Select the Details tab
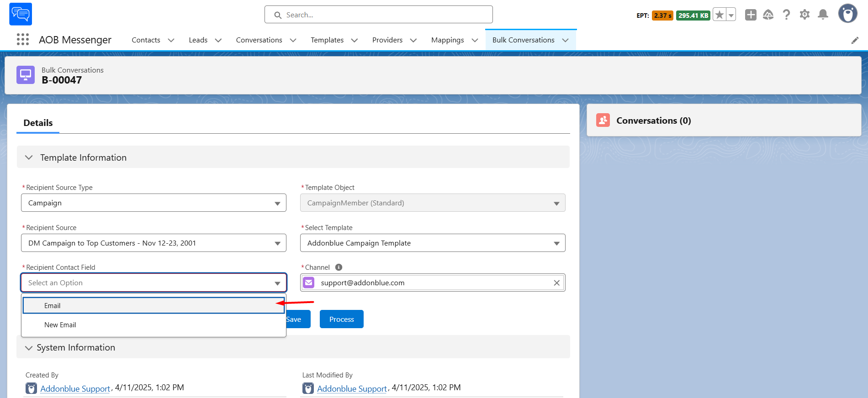868x398 pixels. click(38, 123)
